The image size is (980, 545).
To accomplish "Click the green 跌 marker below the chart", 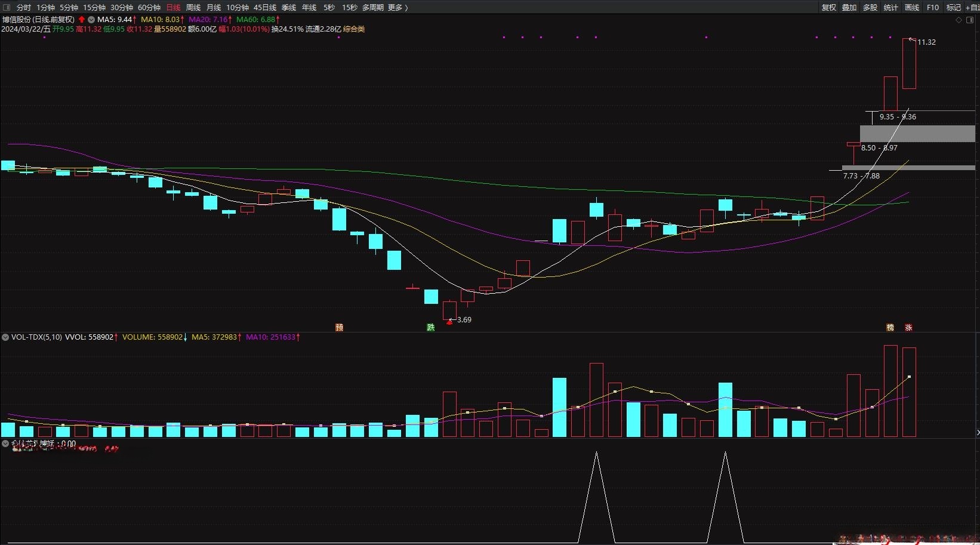I will (x=430, y=327).
